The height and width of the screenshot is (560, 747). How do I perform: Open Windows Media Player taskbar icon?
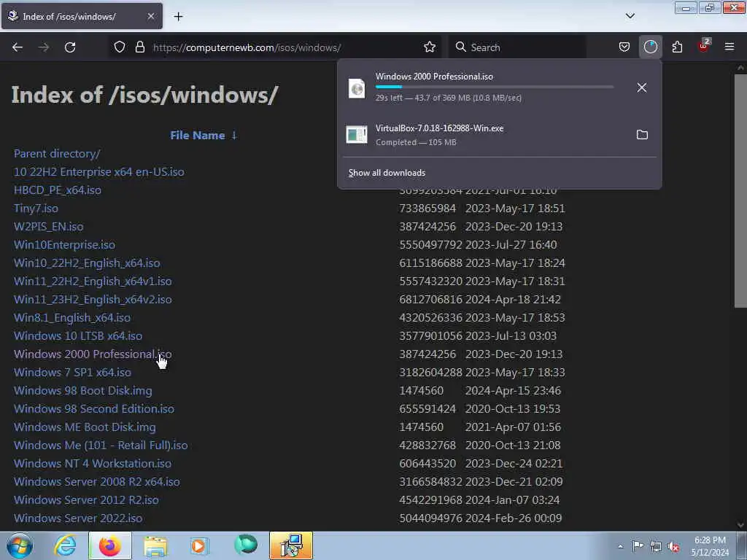pyautogui.click(x=199, y=545)
